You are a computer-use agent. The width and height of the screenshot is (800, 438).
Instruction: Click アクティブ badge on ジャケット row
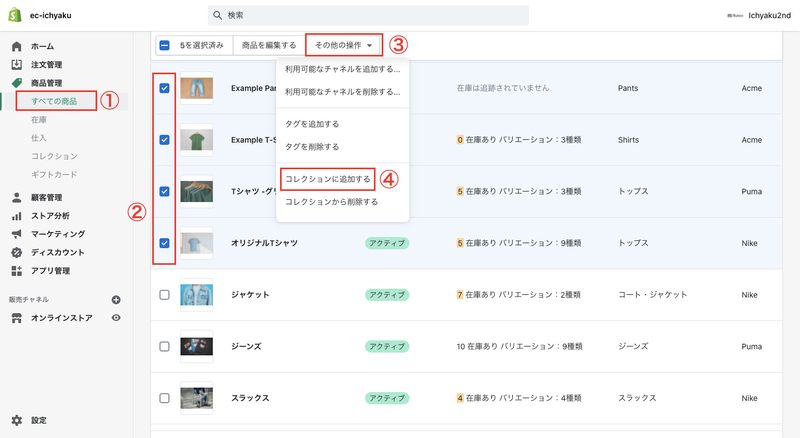point(387,295)
